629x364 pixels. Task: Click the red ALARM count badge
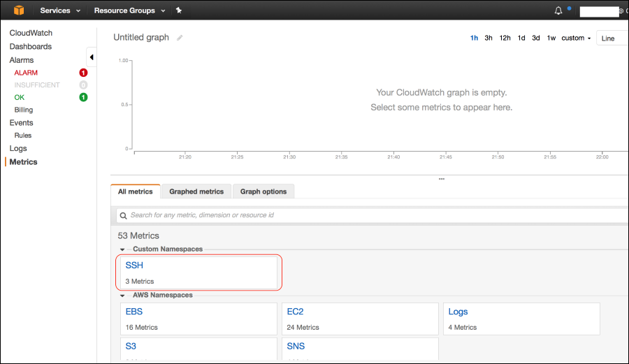83,73
